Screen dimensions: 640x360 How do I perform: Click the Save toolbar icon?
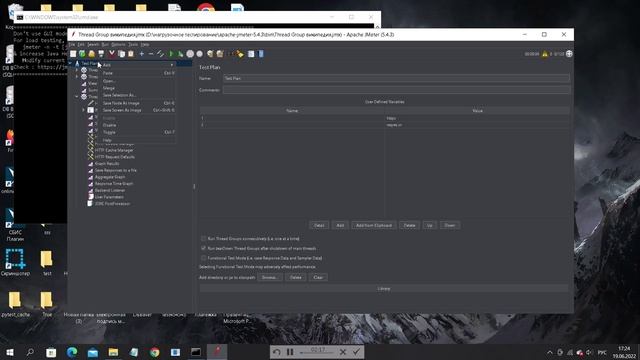coord(101,54)
